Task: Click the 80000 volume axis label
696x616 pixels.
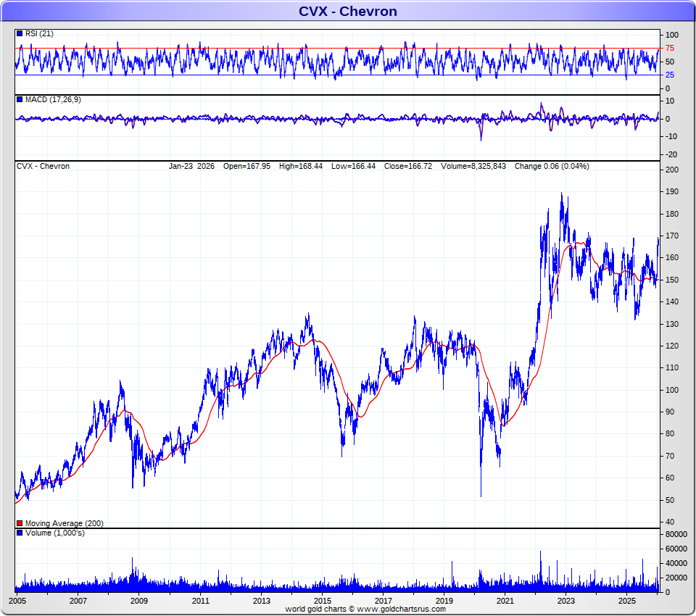Action: click(676, 534)
